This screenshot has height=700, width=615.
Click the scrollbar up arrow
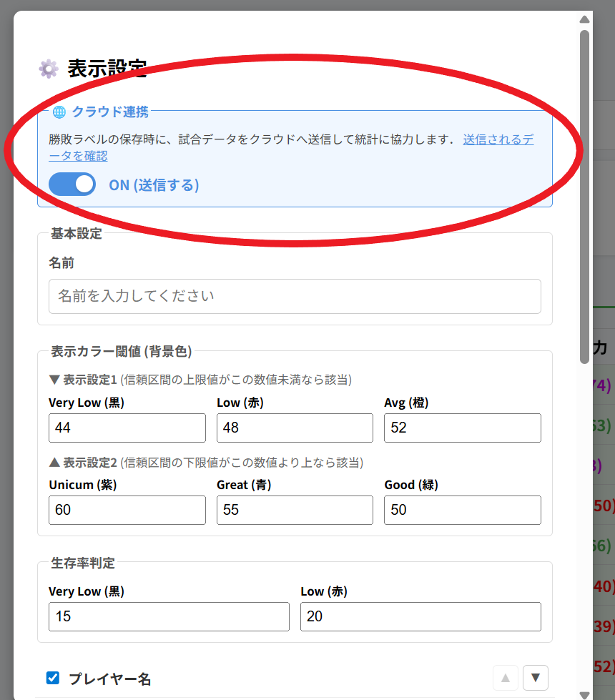(584, 19)
